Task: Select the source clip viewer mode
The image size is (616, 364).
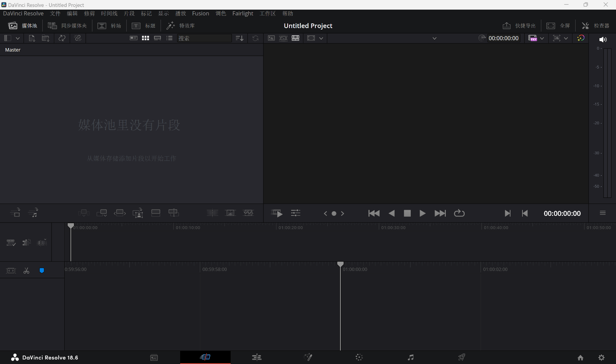Action: [x=271, y=38]
